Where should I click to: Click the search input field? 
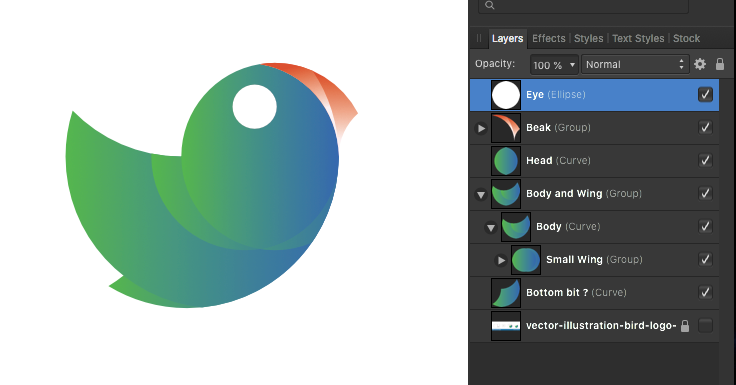(x=583, y=6)
